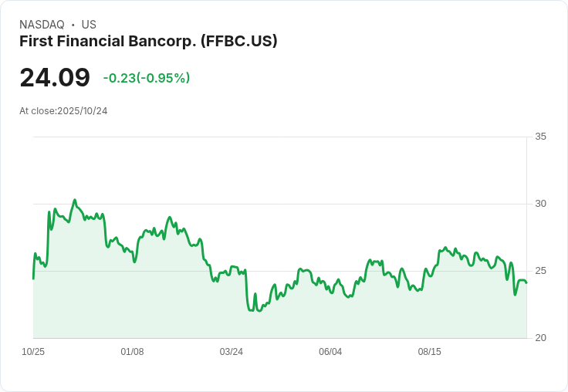Click the chart's highest peak above 30
This screenshot has height=392, width=568.
pyautogui.click(x=75, y=200)
